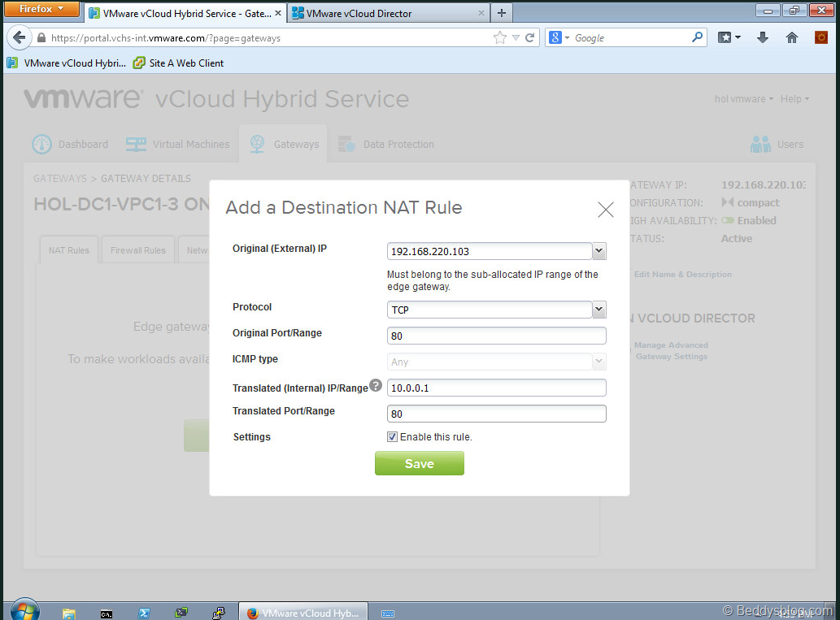
Task: Open the Virtual Machines section
Action: (x=178, y=144)
